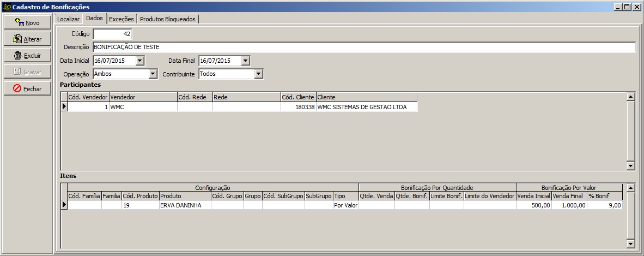This screenshot has height=256, width=644.
Task: Select the ERVA DANINHA product cell
Action: pyautogui.click(x=184, y=205)
